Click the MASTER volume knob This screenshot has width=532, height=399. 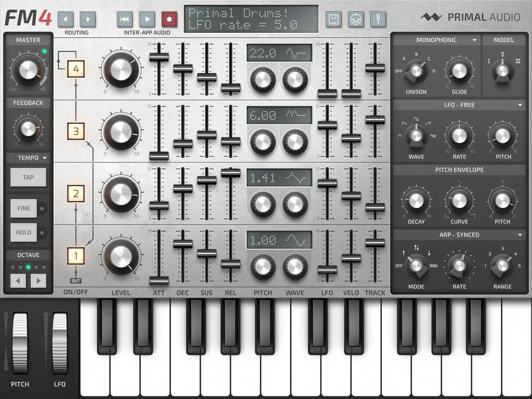click(x=28, y=70)
